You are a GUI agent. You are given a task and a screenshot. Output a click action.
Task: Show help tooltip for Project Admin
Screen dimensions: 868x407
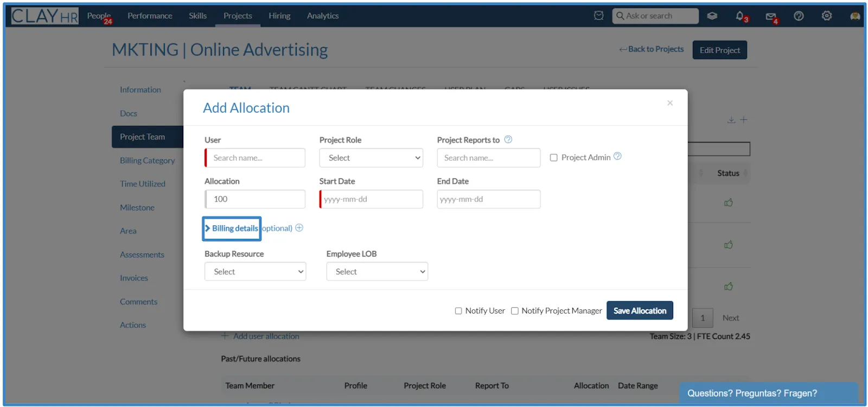pos(617,156)
